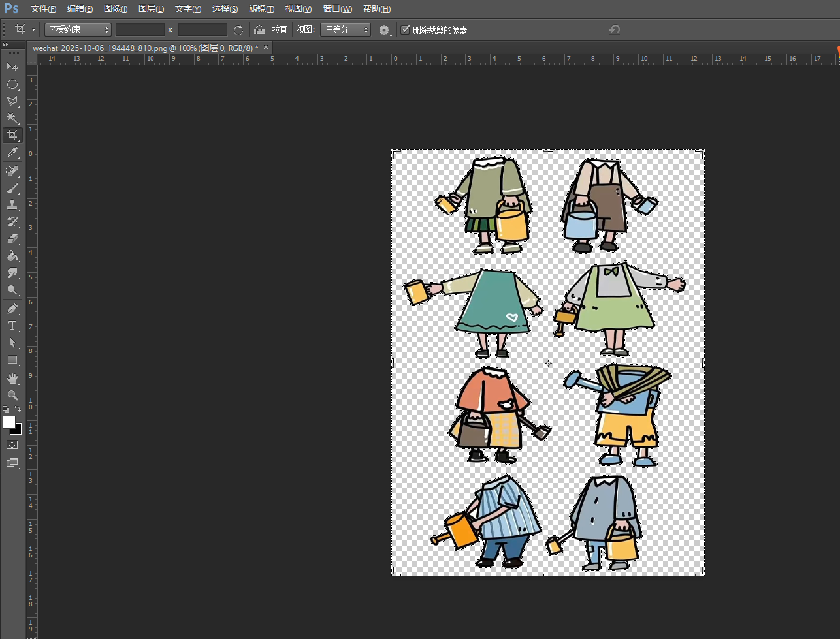This screenshot has width=840, height=639.
Task: Select the Elliptical Marquee tool
Action: tap(12, 84)
